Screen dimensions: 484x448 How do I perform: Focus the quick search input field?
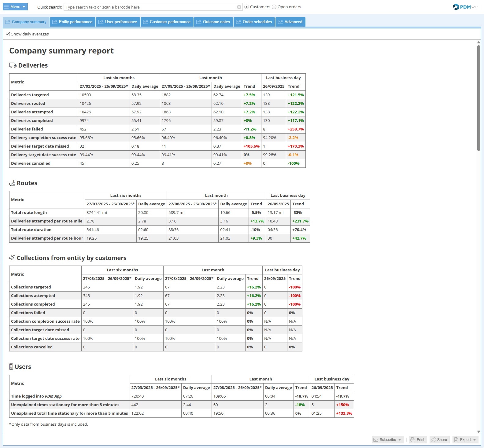tap(150, 7)
